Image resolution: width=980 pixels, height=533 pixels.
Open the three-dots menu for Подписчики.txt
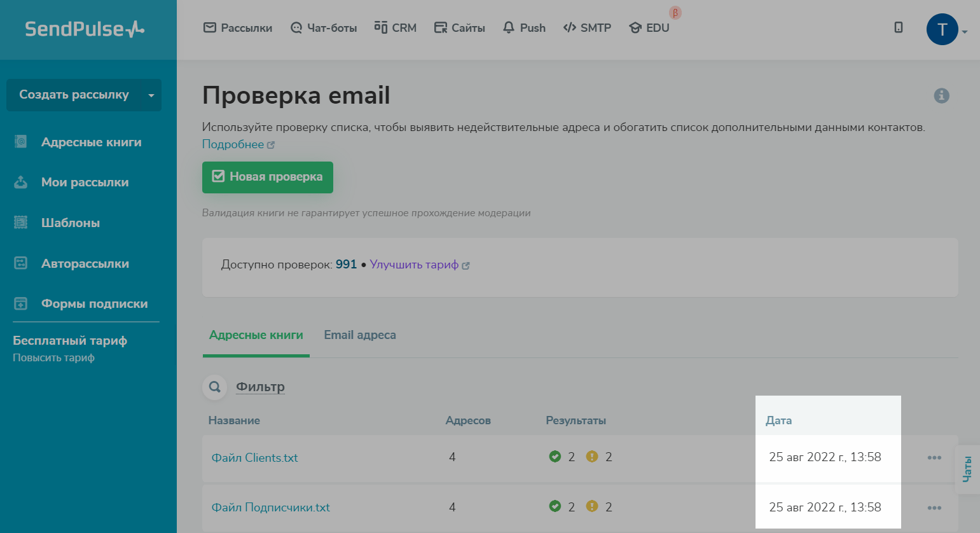click(934, 508)
